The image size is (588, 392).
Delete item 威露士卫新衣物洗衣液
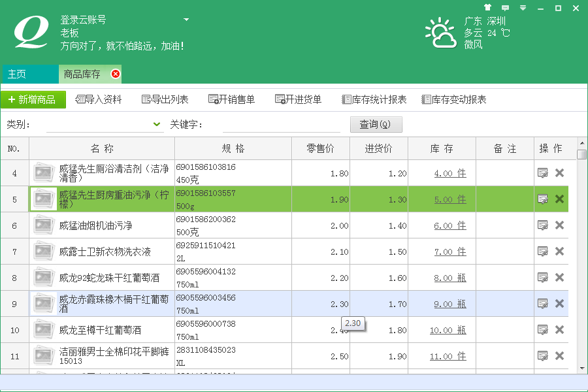point(559,252)
